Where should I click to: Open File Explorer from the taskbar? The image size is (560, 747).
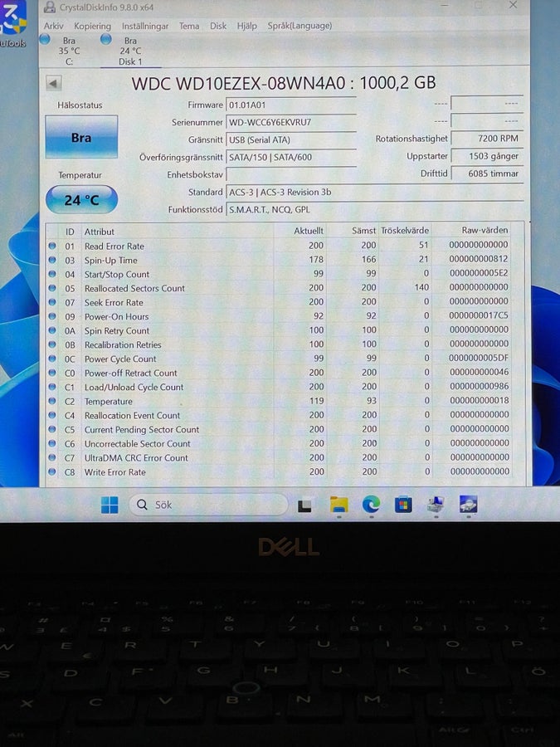338,505
